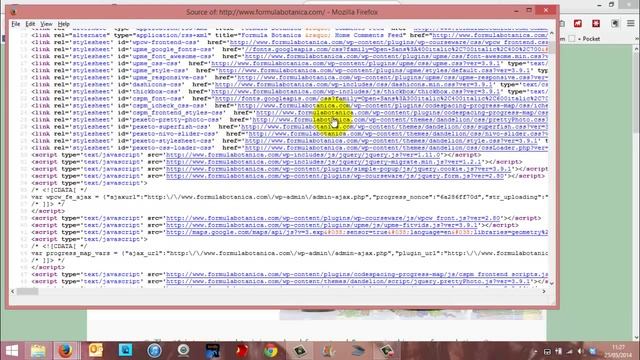
Task: Show hidden system tray icons
Action: coord(535,351)
